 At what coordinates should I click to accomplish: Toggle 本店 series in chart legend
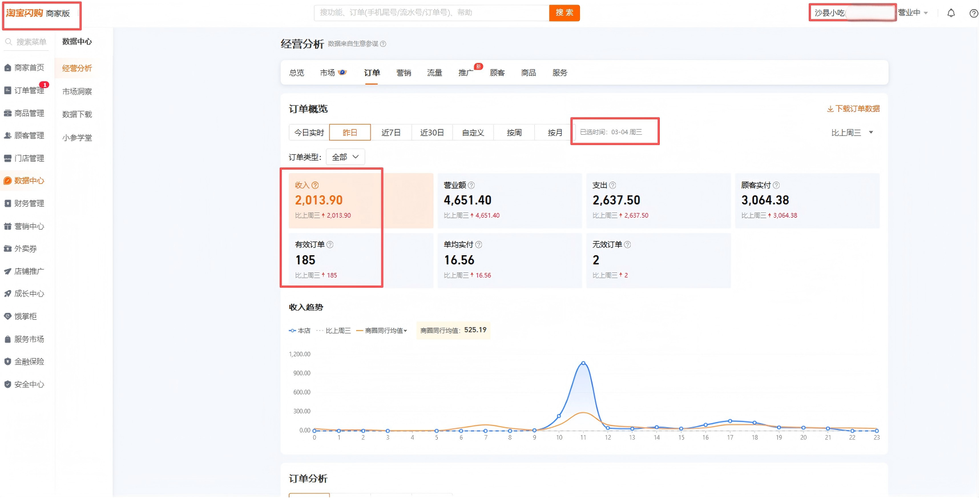(x=300, y=331)
